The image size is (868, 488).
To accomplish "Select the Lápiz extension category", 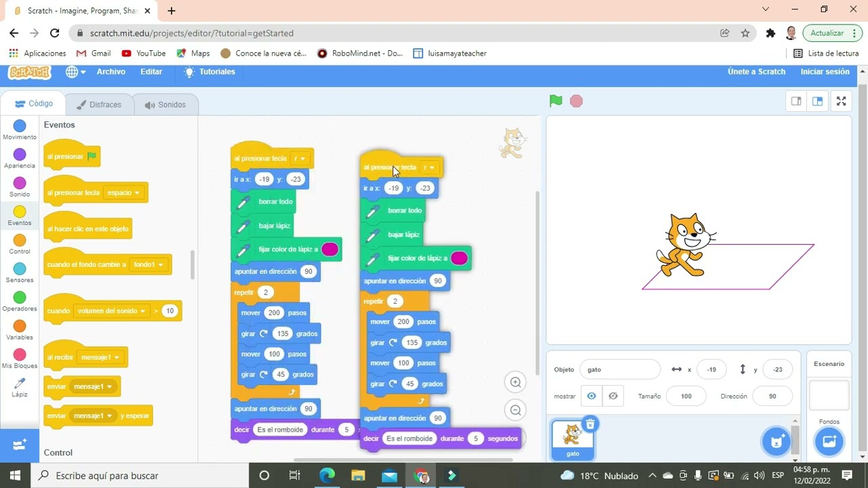I will point(20,387).
